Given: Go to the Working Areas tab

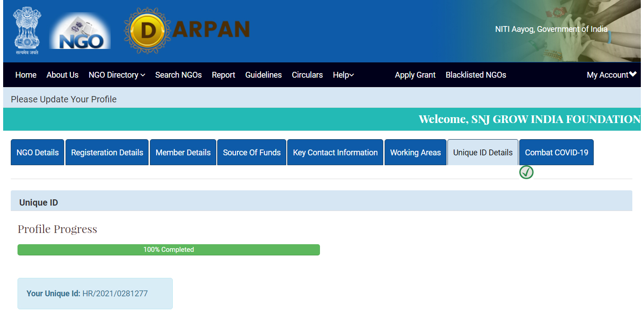Looking at the screenshot, I should coord(416,153).
